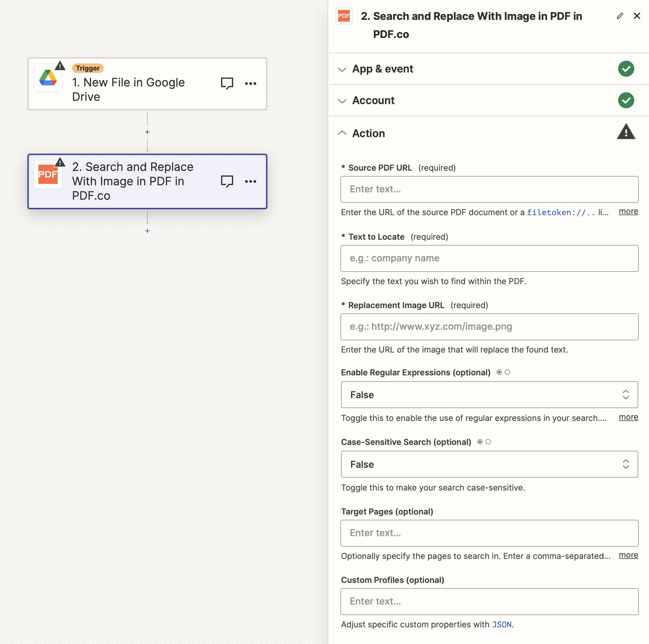The height and width of the screenshot is (644, 649).
Task: Click the green checkmark on App & event
Action: [x=626, y=69]
